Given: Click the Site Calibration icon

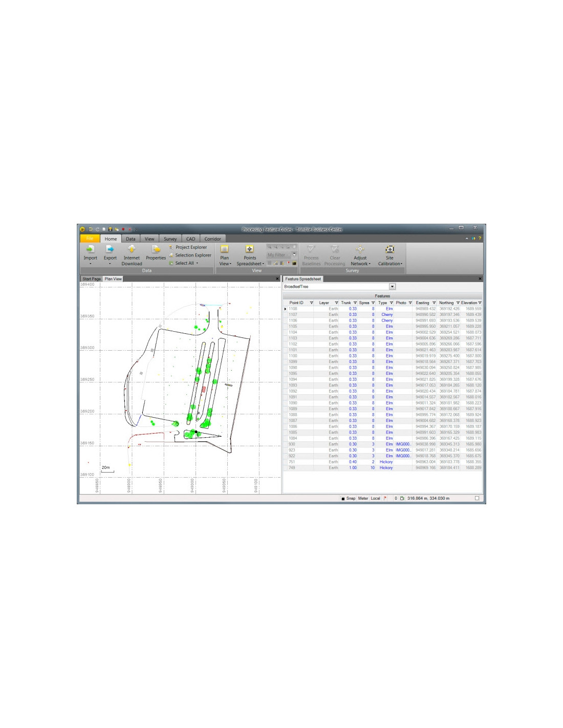Looking at the screenshot, I should [389, 249].
